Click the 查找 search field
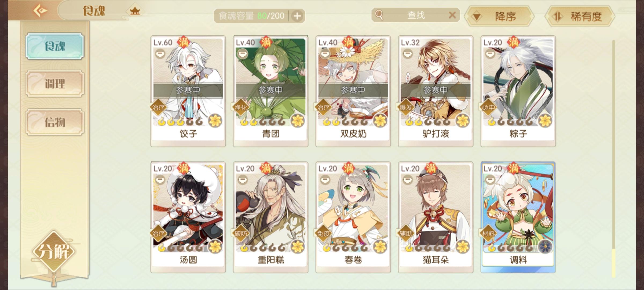 click(x=415, y=15)
